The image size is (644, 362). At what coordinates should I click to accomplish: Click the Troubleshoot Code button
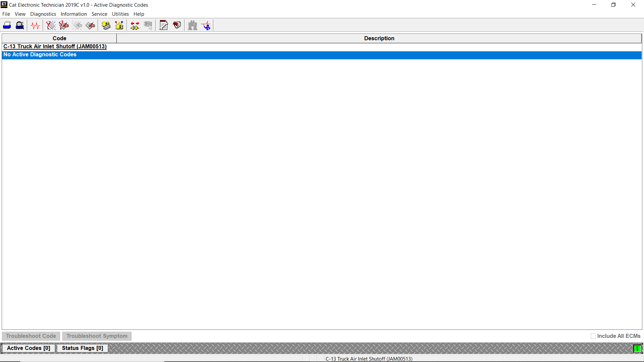click(x=31, y=336)
